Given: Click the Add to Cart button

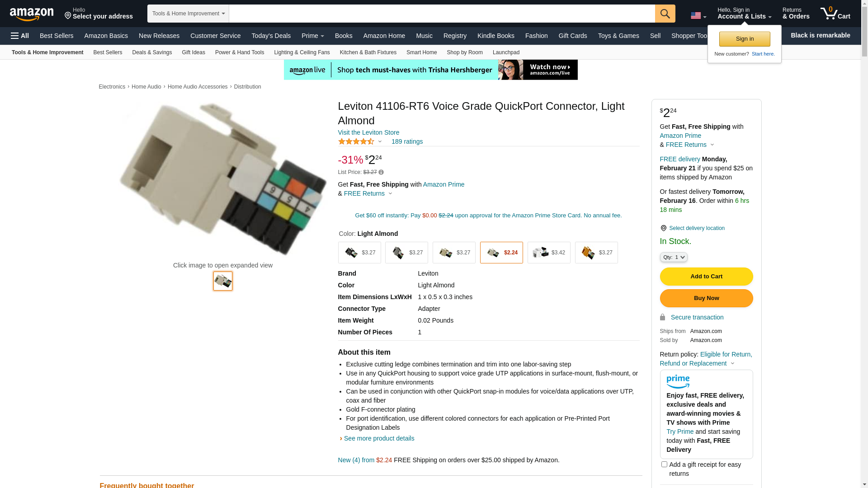Looking at the screenshot, I should (x=706, y=277).
